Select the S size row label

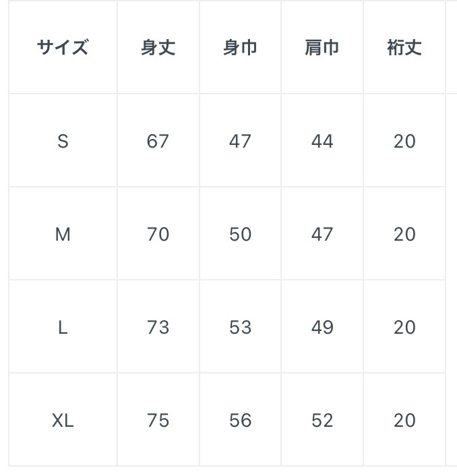click(x=63, y=141)
